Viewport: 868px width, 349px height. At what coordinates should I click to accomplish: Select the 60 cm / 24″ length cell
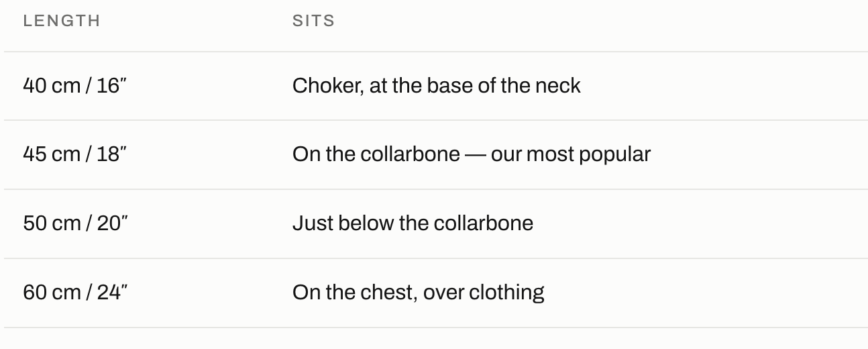point(76,292)
